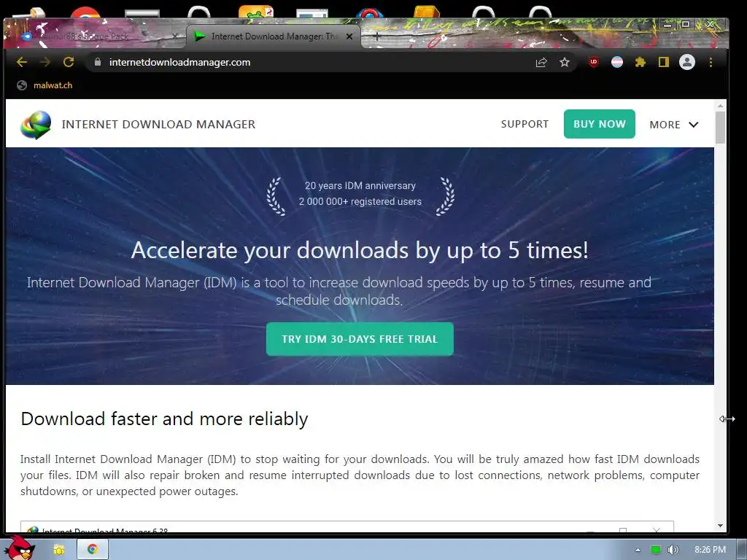This screenshot has width=747, height=560.
Task: Click the TRY IDM 30-DAYS FREE TRIAL button
Action: coord(360,339)
